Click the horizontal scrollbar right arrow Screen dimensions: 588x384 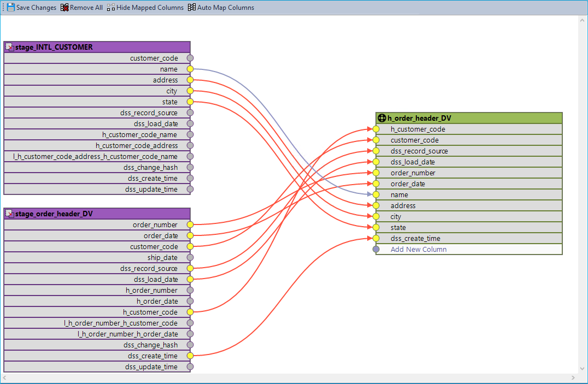[x=573, y=377]
